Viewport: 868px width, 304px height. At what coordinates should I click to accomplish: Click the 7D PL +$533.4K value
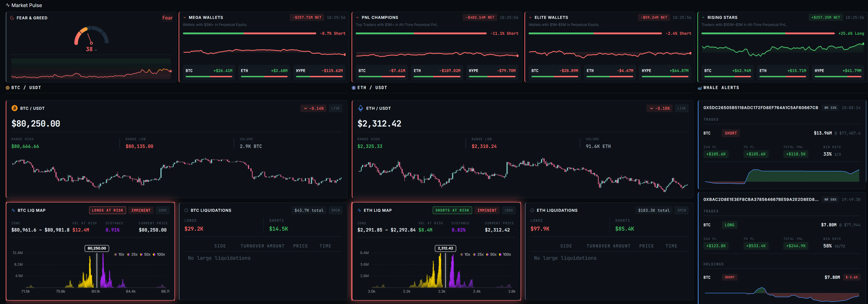(756, 246)
